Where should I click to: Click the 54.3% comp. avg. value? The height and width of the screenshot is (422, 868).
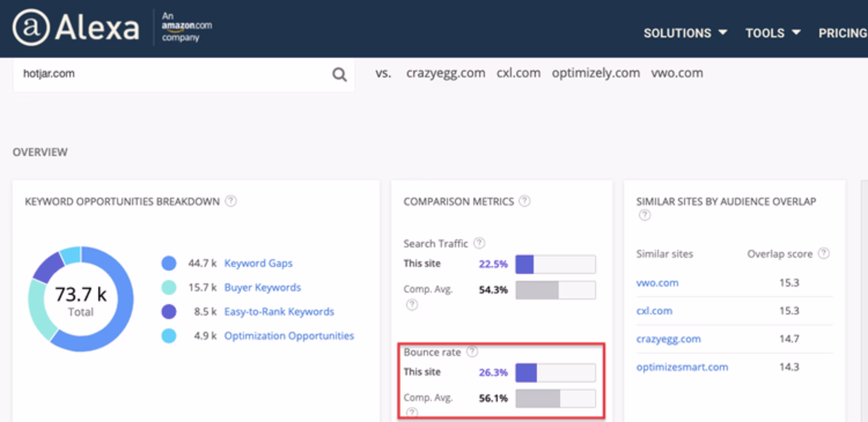[493, 290]
